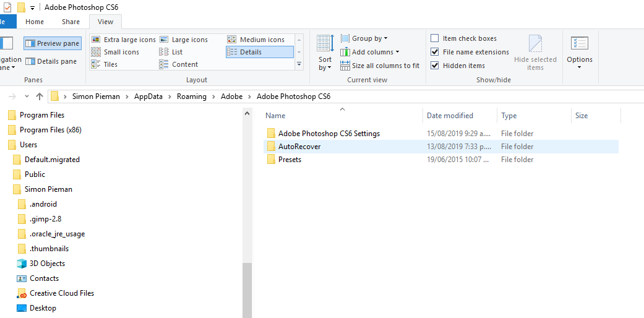This screenshot has width=644, height=318.
Task: Open Contacts in navigation tree
Action: pos(44,278)
